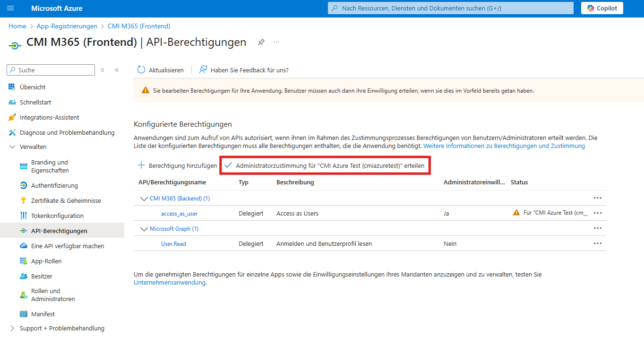Collapse the CMI M365 (Backend) permission group

[x=145, y=198]
